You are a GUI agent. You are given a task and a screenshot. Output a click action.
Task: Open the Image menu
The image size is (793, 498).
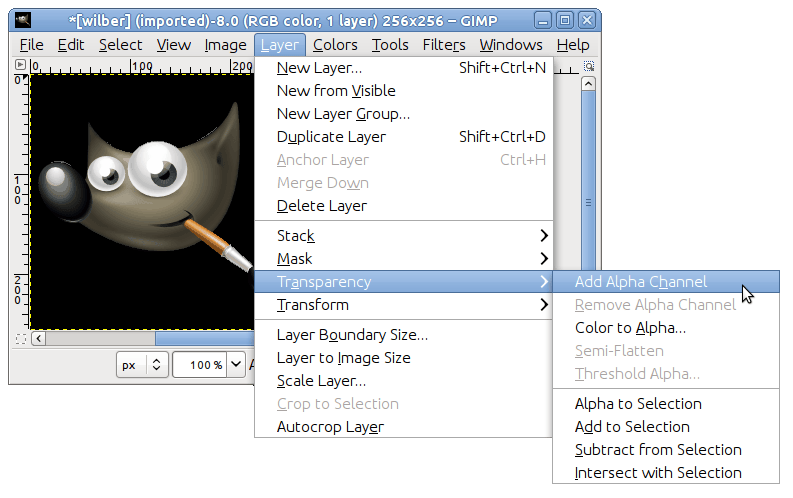[226, 45]
